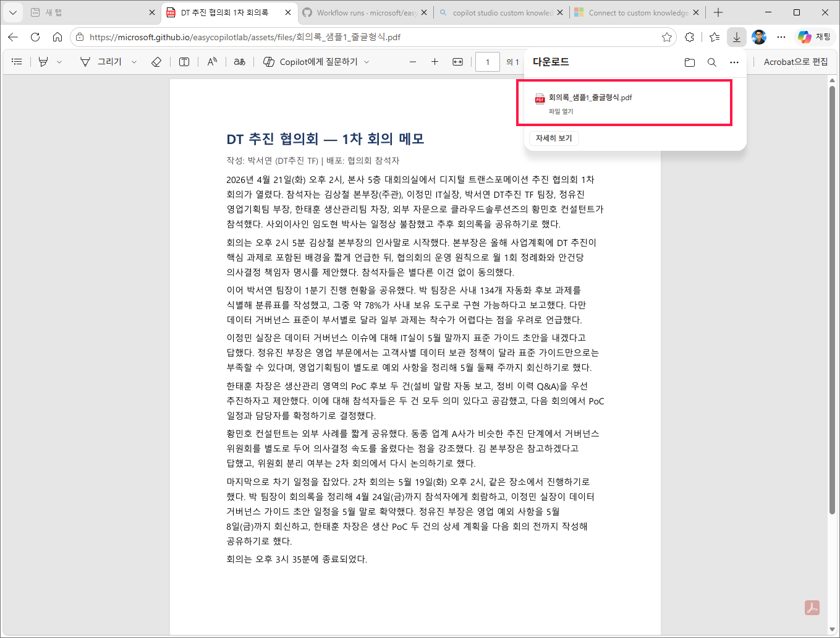Close the Workflow runs tab
The width and height of the screenshot is (840, 638).
(424, 12)
